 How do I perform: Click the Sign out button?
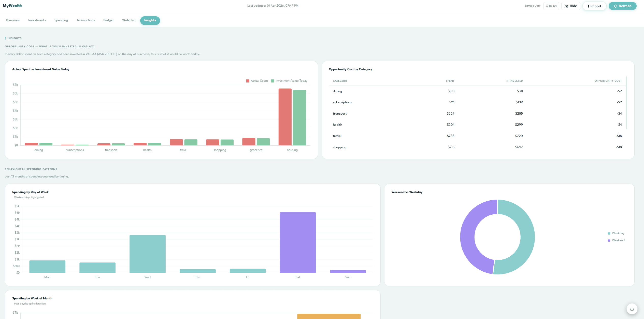pos(551,6)
